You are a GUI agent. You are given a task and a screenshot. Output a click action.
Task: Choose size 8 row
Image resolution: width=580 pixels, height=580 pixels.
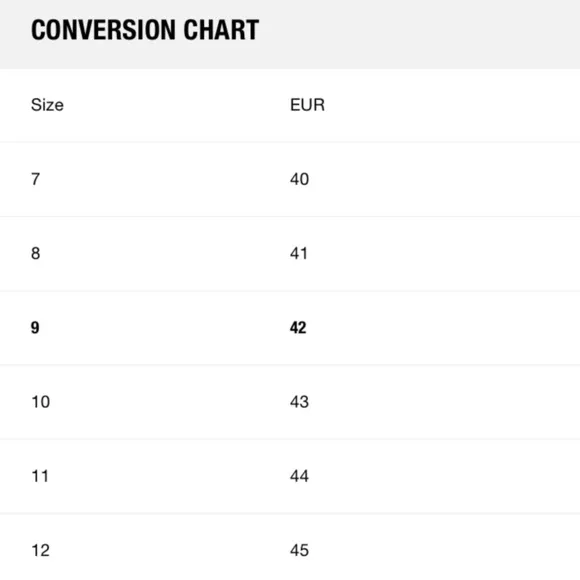(x=290, y=254)
